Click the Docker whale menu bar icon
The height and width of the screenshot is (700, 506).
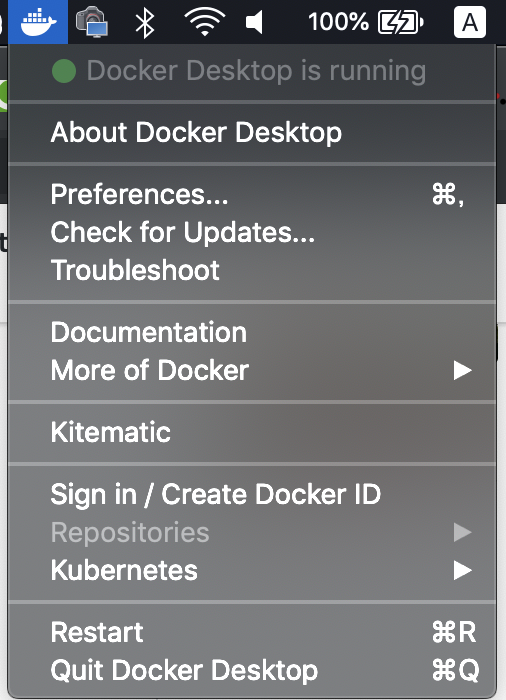click(x=38, y=21)
